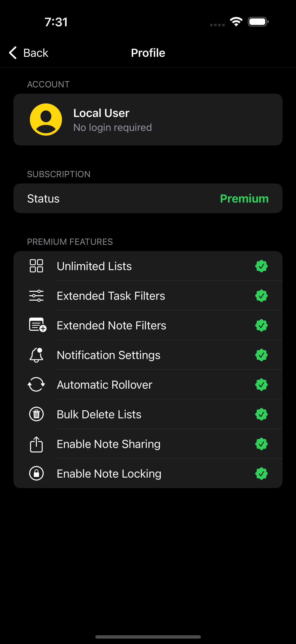Tap the Unlimited Lists grid icon

point(36,266)
